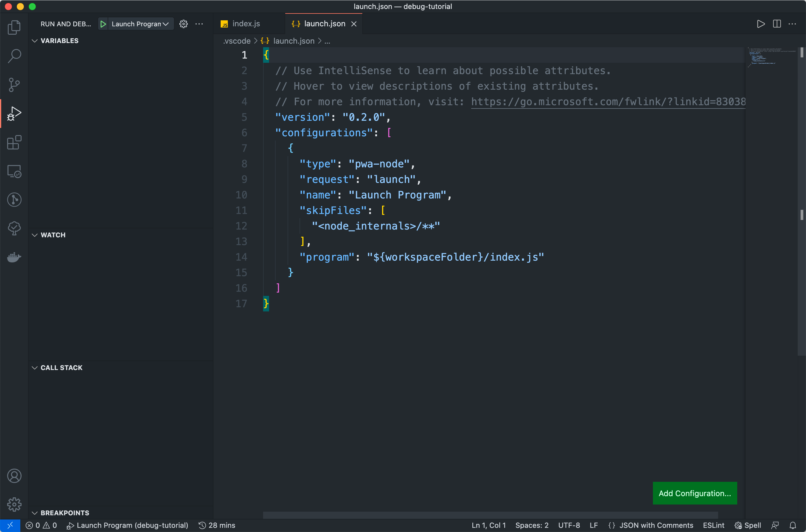Click the Add Configuration... button
The height and width of the screenshot is (532, 806).
694,493
